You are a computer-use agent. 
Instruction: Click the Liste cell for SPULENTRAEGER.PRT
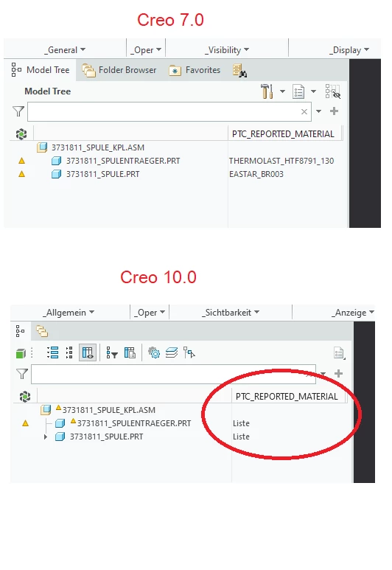[x=241, y=423]
